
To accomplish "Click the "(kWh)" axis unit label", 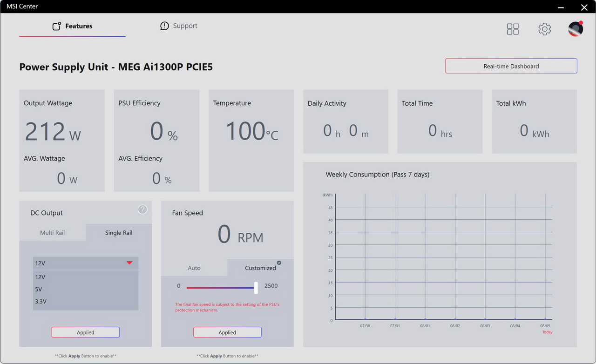I will coord(328,195).
